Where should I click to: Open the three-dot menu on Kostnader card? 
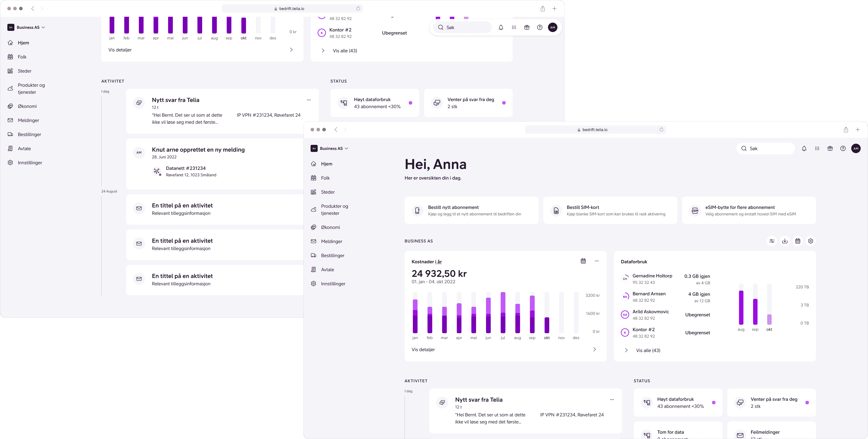click(x=596, y=261)
